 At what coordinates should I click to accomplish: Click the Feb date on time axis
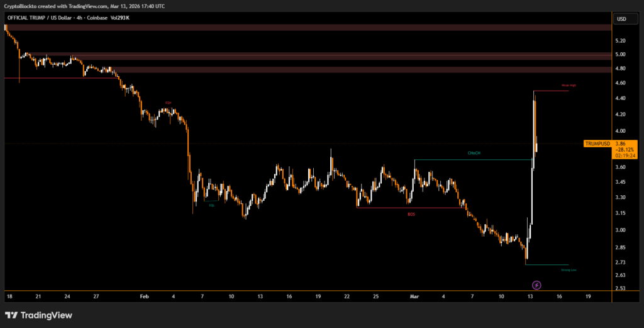(x=144, y=295)
